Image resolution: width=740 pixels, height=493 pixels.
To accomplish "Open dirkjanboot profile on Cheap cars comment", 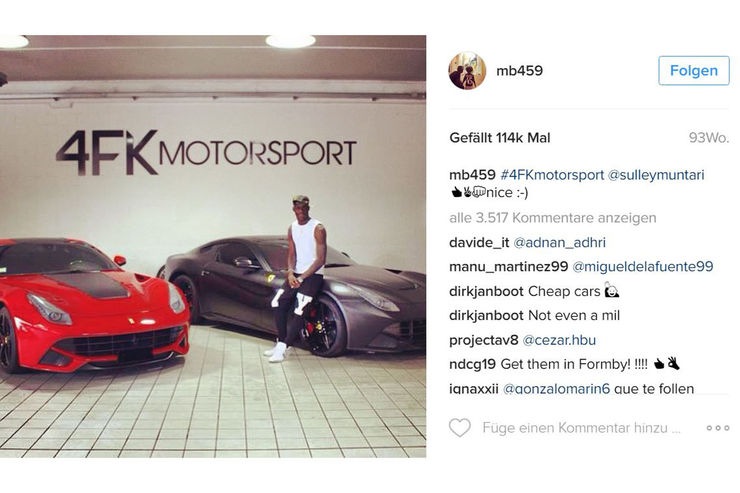I will click(486, 292).
